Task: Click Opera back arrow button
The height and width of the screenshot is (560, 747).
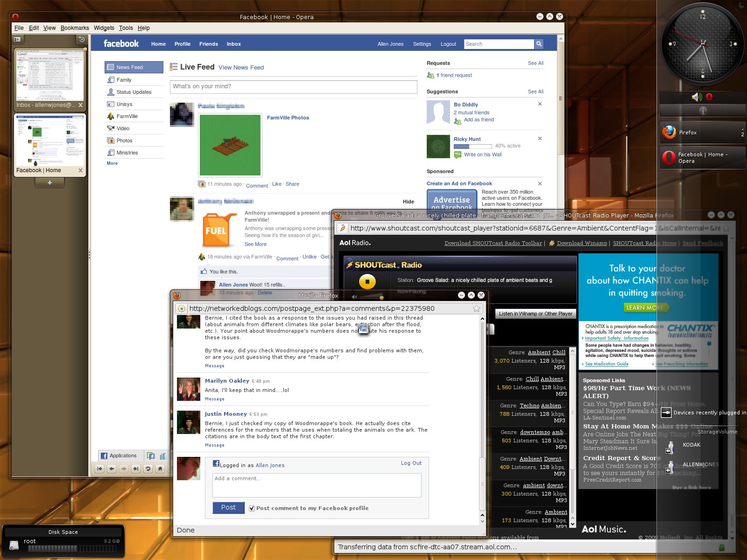Action: [112, 469]
